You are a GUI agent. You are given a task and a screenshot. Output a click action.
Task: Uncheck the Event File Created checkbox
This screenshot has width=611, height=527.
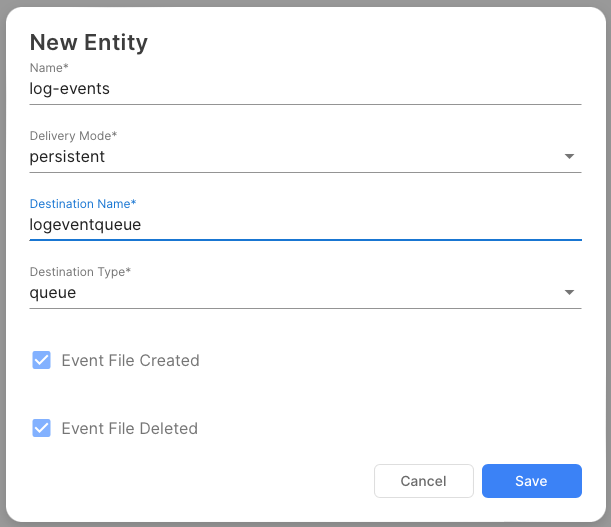coord(42,360)
